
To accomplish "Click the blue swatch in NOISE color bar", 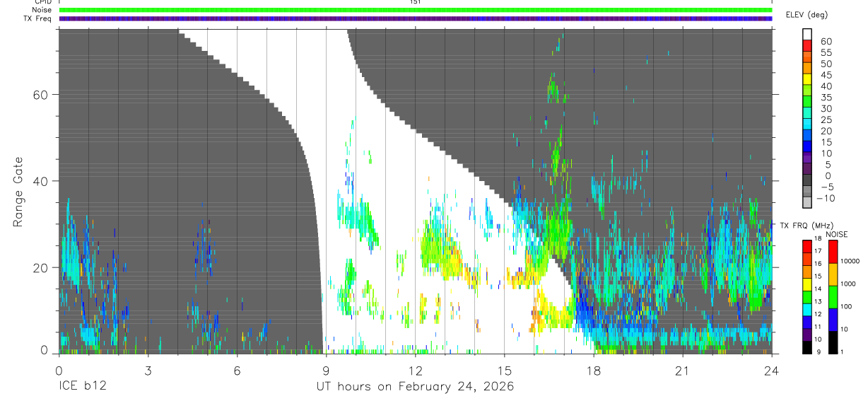I will click(x=833, y=320).
